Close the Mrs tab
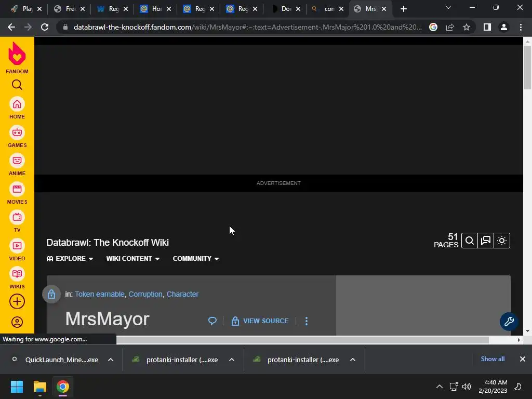532x399 pixels. point(384,9)
